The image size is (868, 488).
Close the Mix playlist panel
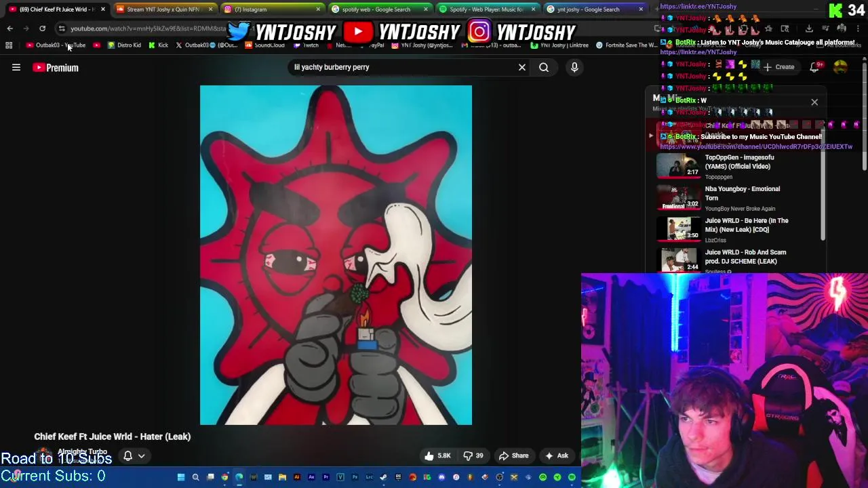[814, 102]
